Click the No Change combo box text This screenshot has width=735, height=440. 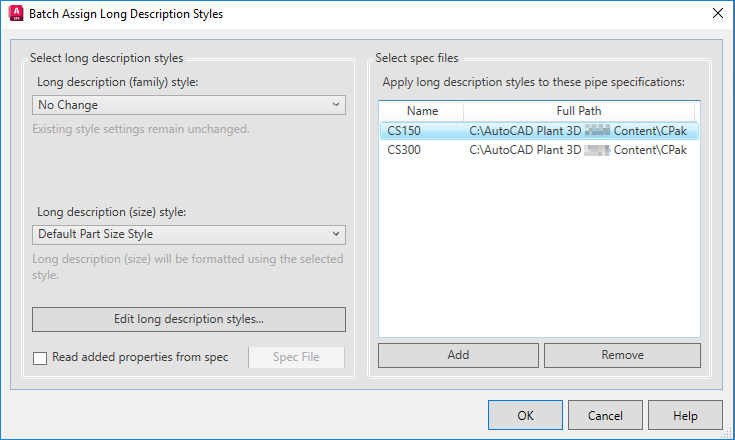[68, 105]
